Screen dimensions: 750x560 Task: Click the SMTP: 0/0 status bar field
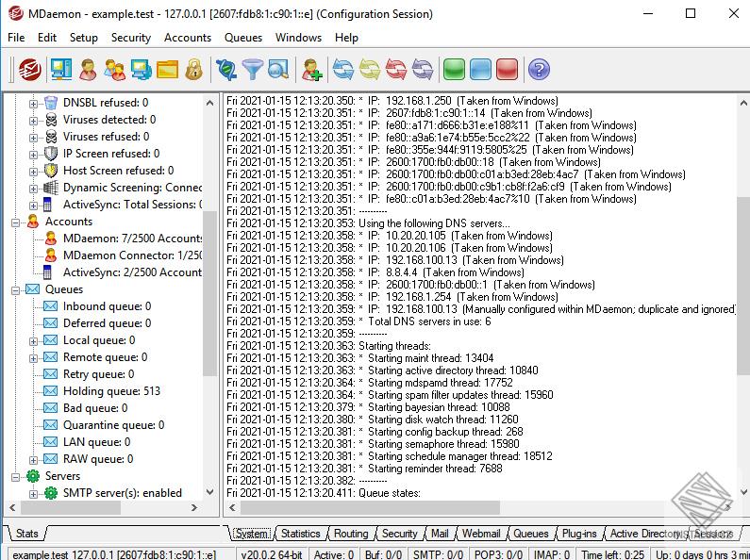pos(438,554)
